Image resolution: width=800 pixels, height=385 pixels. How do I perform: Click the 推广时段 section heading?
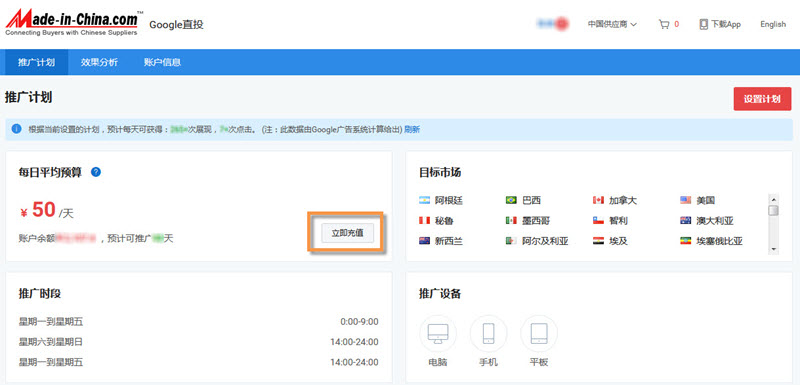coord(40,293)
